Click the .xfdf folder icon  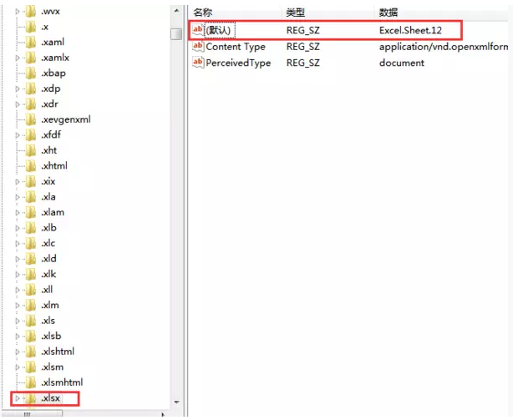31,134
